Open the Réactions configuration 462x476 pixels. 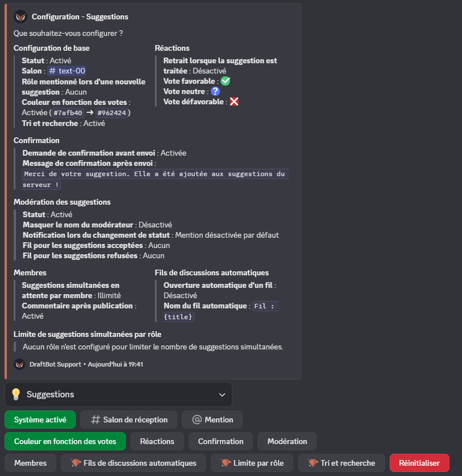157,441
